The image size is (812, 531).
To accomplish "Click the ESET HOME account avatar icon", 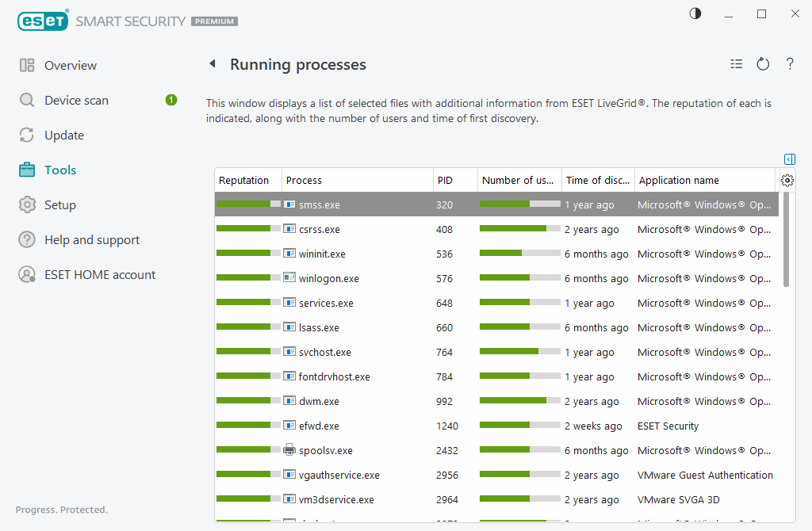I will point(27,275).
